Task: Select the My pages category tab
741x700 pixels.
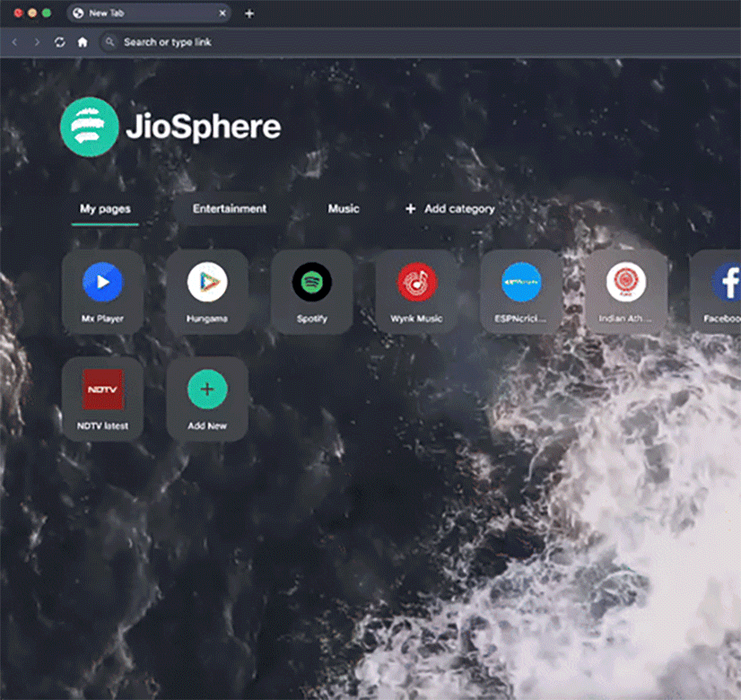Action: (x=105, y=209)
